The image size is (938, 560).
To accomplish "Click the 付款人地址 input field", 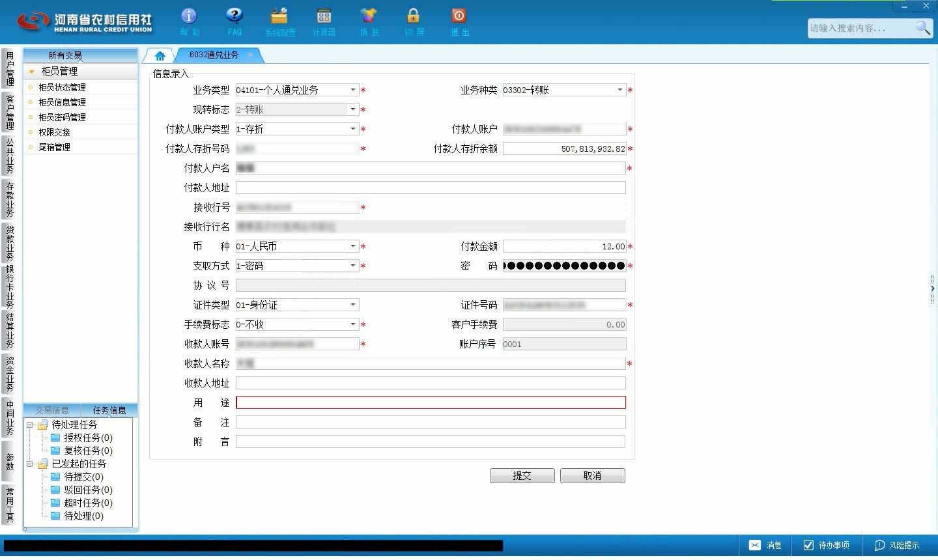I will coord(431,188).
